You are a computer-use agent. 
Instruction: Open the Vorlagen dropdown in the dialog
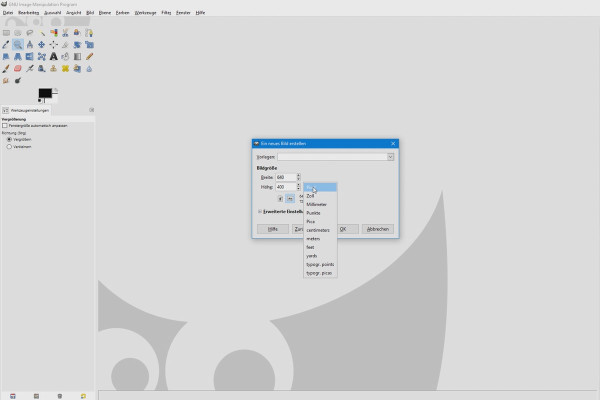[336, 157]
